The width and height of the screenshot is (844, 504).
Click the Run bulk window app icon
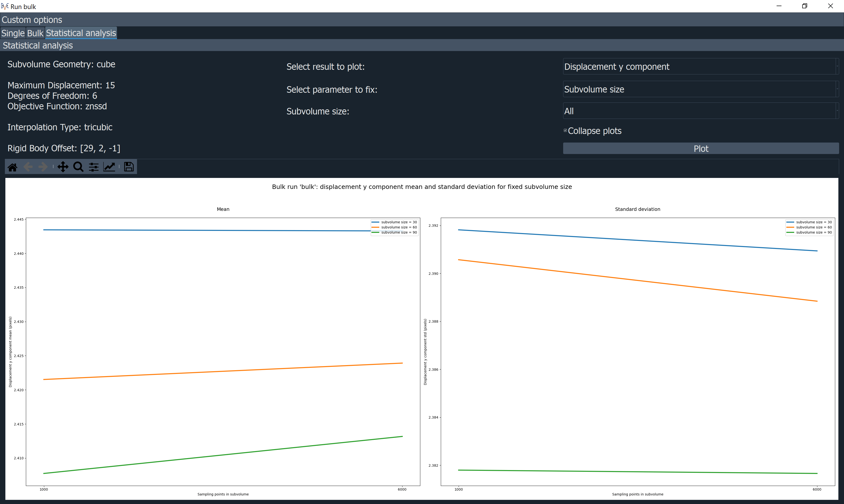5,6
